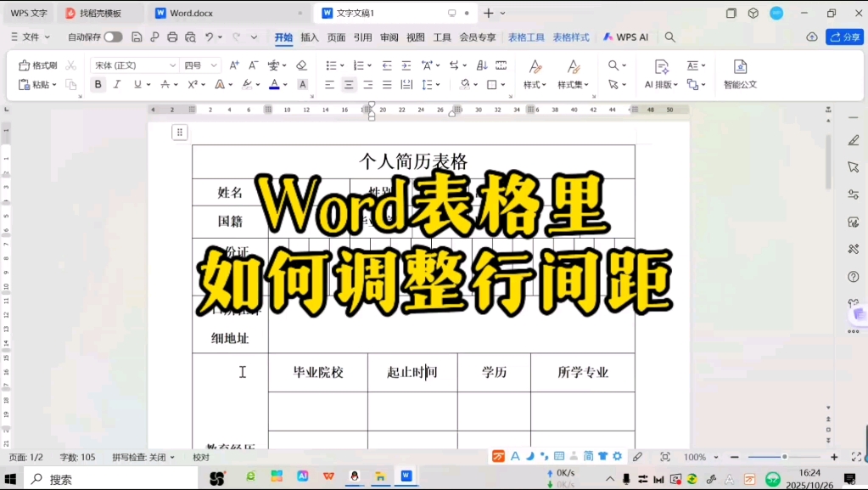Viewport: 868px width, 490px height.
Task: Switch to the 插入 ribbon tab
Action: pyautogui.click(x=309, y=38)
